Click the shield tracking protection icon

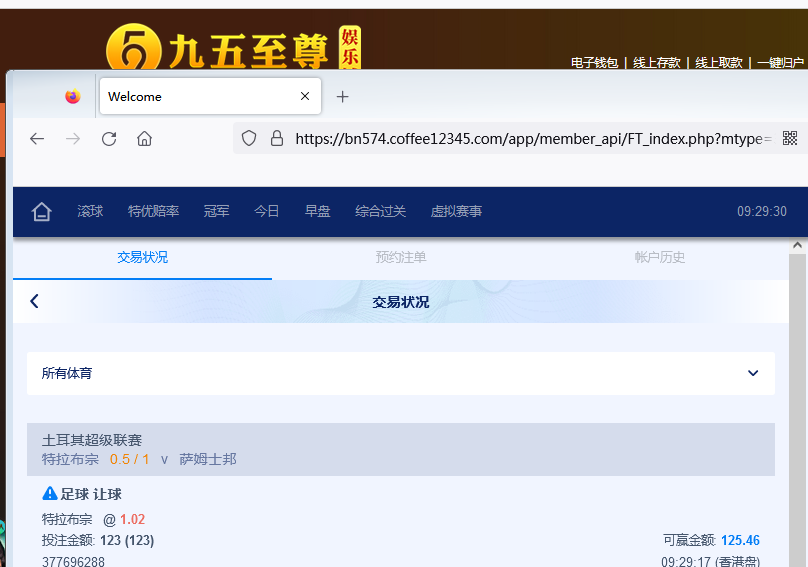(250, 139)
